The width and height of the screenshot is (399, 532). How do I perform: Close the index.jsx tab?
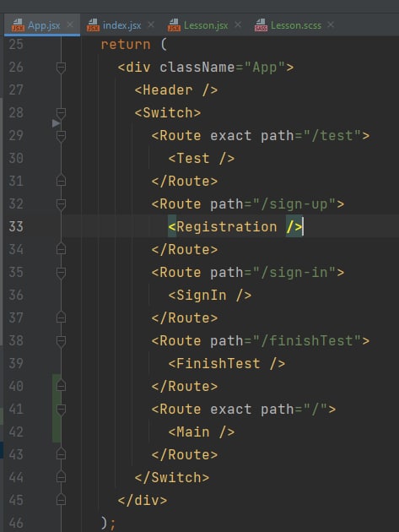pyautogui.click(x=151, y=24)
